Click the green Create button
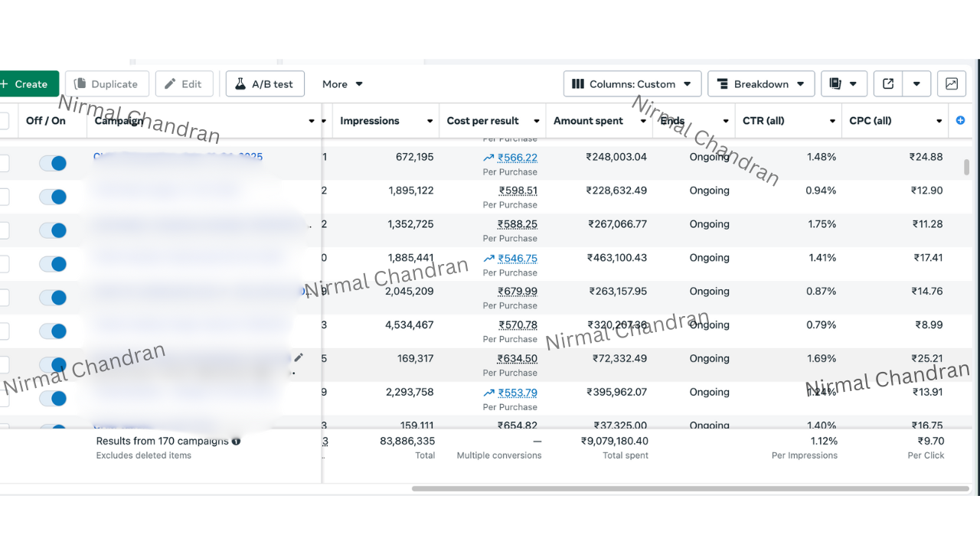Screen dimensions: 980x551 [25, 84]
